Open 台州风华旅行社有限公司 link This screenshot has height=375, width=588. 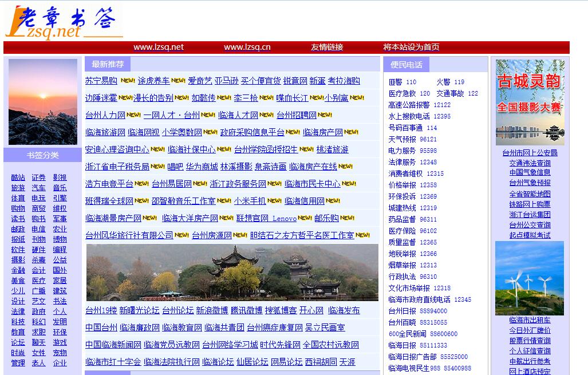(x=129, y=235)
